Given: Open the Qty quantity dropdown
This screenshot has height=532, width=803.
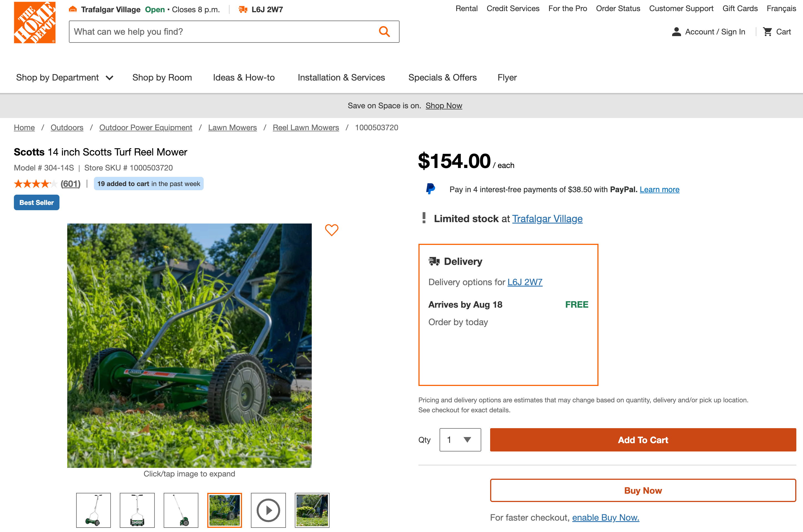Looking at the screenshot, I should [x=460, y=440].
